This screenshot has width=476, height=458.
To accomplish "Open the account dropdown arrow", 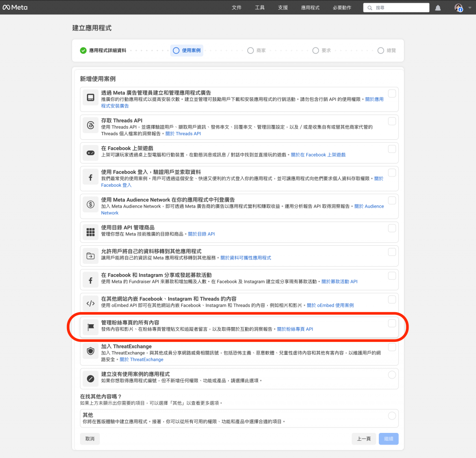I will [469, 8].
